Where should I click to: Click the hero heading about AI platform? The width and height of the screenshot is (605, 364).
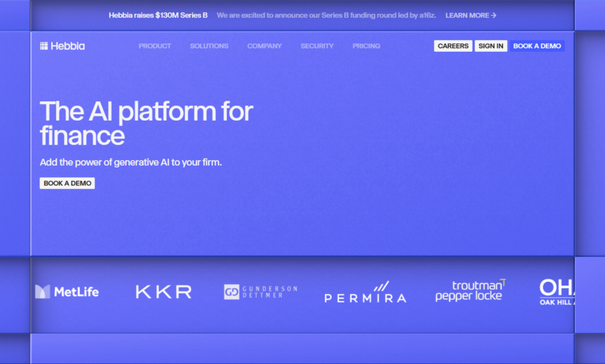(146, 123)
